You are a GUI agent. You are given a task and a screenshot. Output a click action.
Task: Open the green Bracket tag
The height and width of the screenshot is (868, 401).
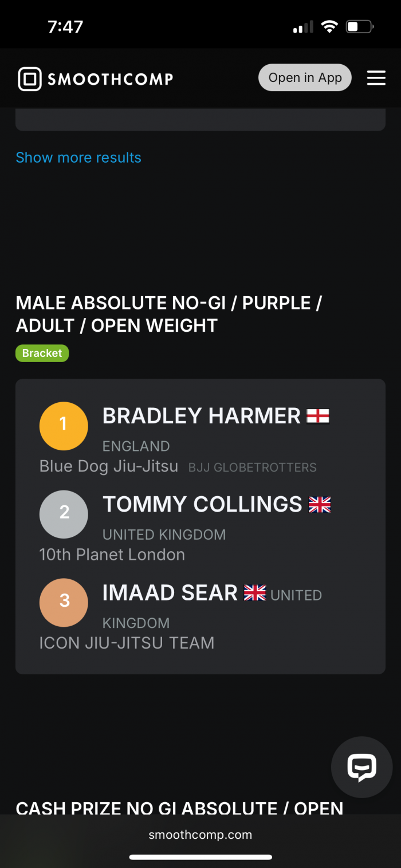[x=42, y=353]
